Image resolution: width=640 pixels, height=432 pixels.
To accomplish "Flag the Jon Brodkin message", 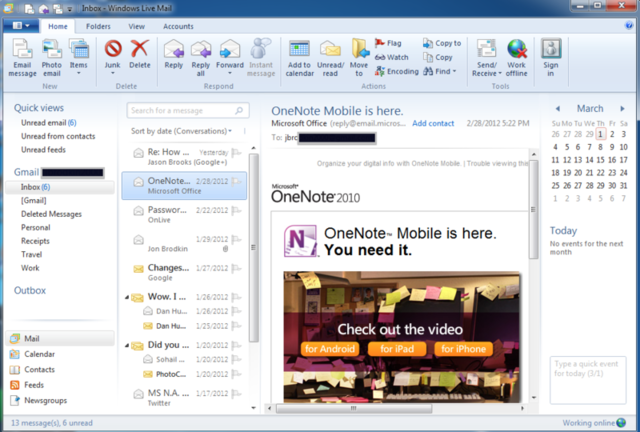I will point(237,239).
